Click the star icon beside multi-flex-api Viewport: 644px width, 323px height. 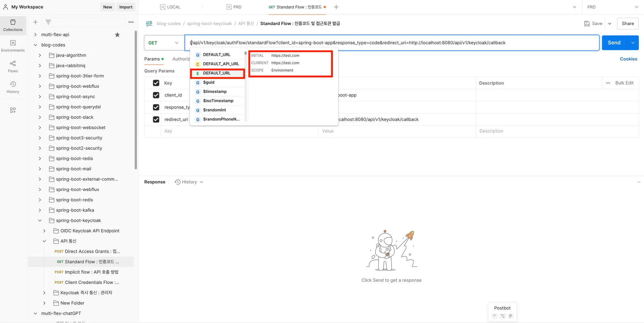click(x=117, y=35)
